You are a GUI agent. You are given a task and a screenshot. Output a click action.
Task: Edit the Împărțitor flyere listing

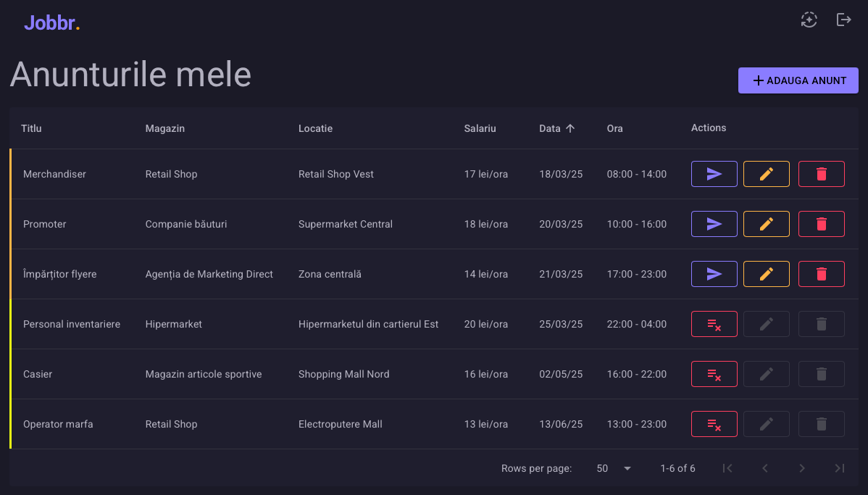coord(766,274)
